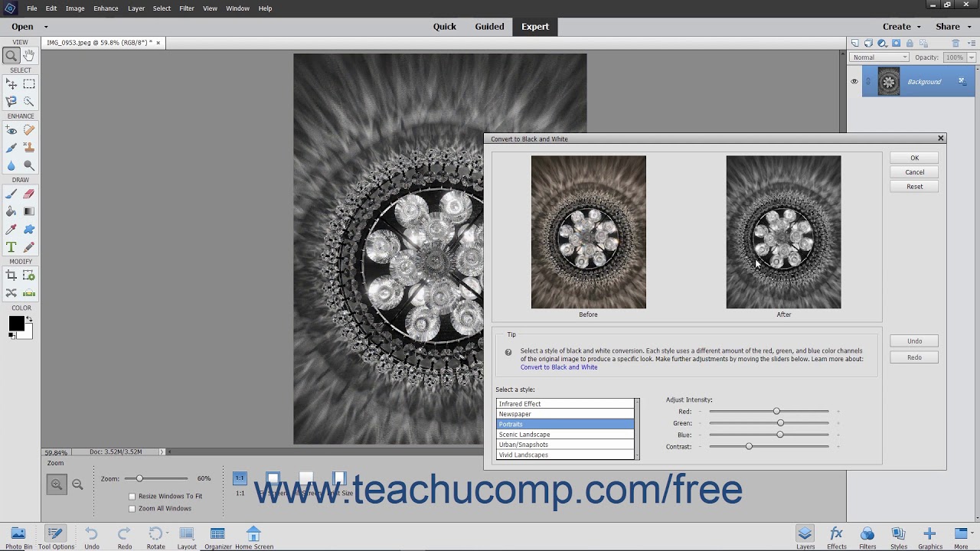Viewport: 980px width, 551px height.
Task: Open the Opacity dropdown arrow
Action: click(x=972, y=57)
